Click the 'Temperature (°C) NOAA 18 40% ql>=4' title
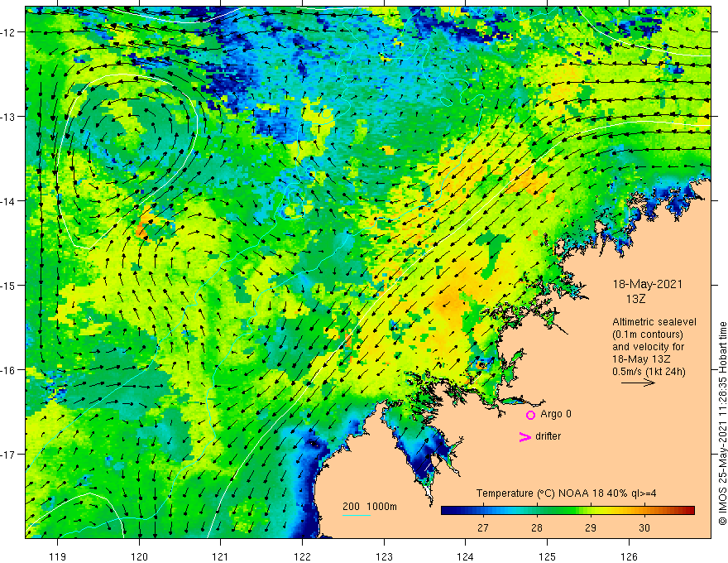728x563 pixels. point(566,493)
